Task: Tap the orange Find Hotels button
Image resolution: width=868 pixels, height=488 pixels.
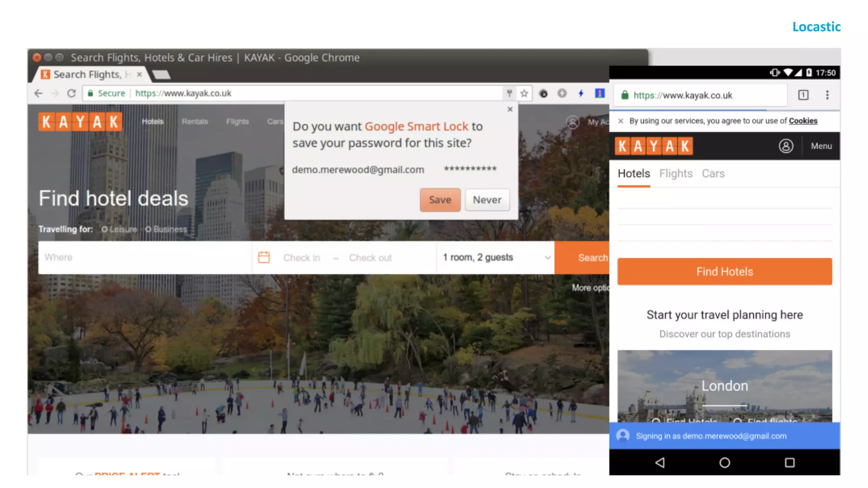Action: click(x=724, y=272)
